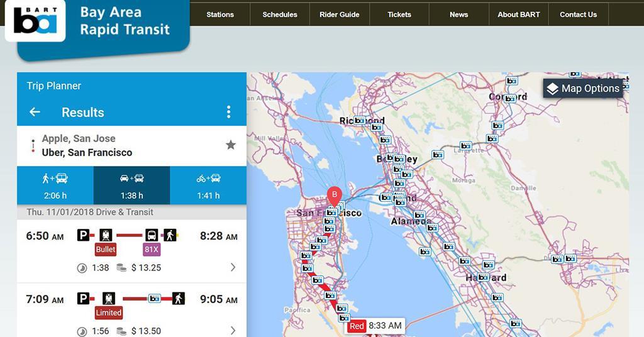This screenshot has height=337, width=644.
Task: Click parking icon in 6:50 AM trip
Action: 83,235
